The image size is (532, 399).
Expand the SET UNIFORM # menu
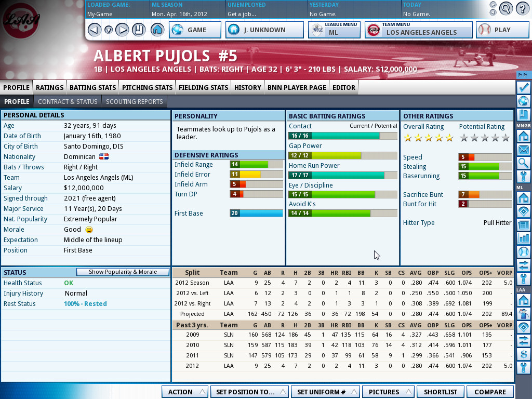[x=325, y=392]
